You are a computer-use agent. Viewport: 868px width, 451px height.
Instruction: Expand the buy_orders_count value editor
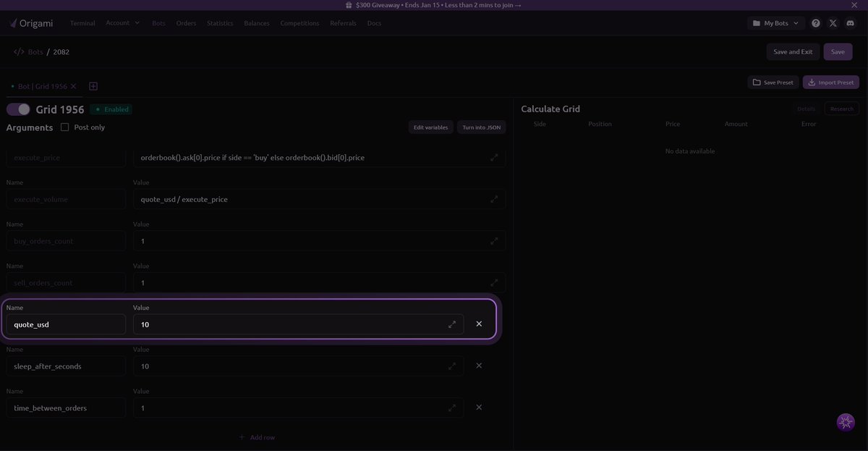coord(494,241)
